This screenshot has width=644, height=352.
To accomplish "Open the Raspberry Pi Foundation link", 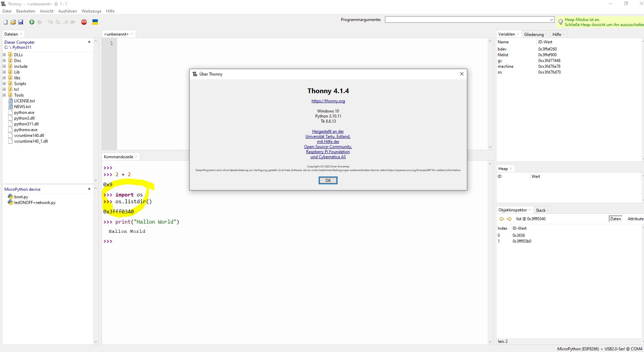I will point(328,152).
